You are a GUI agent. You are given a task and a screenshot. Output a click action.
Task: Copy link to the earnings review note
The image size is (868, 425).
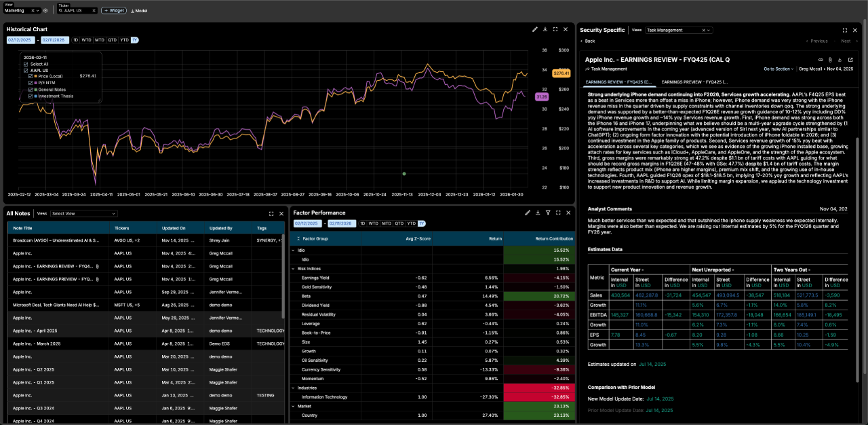pyautogui.click(x=821, y=60)
